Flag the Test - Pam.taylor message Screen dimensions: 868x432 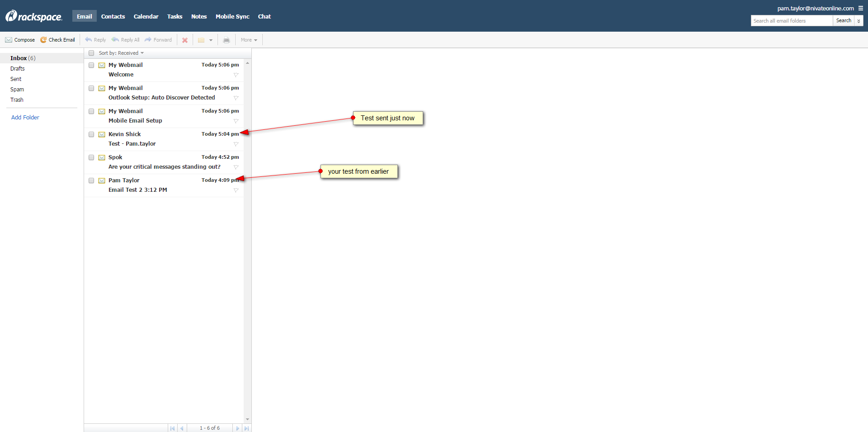point(236,144)
